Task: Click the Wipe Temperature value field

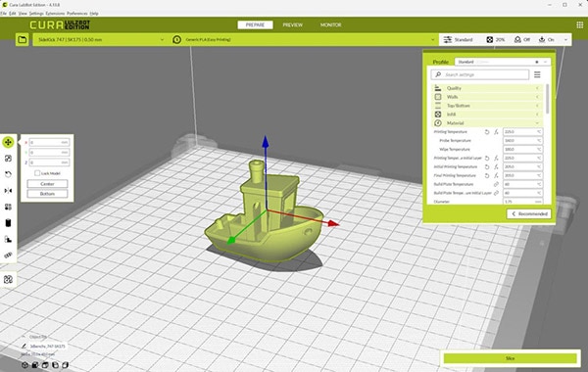Action: pos(522,149)
